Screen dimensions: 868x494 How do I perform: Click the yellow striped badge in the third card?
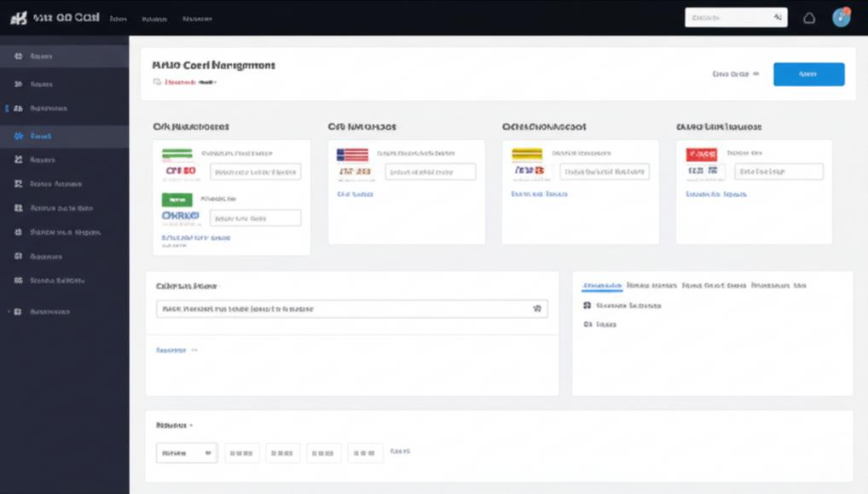[x=527, y=154]
